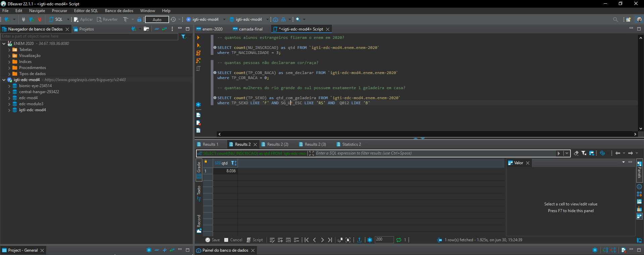Click the disconnect red plug icon
644x255 pixels.
[x=39, y=19]
